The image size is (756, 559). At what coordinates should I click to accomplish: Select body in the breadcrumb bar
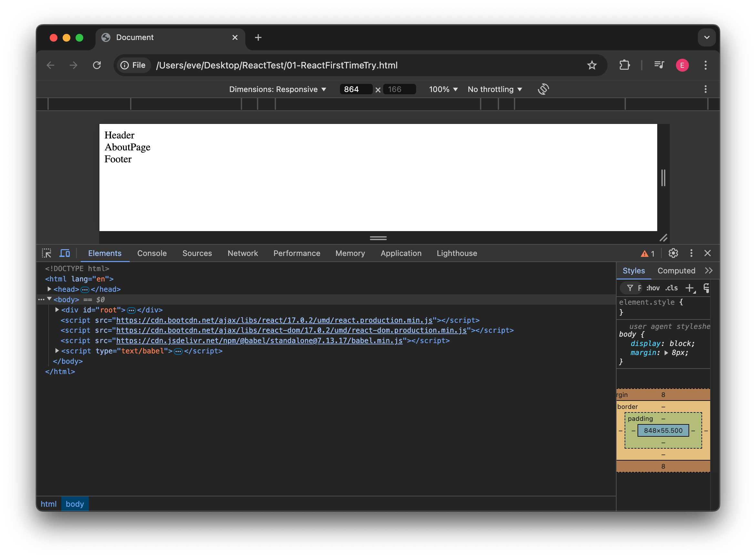75,503
